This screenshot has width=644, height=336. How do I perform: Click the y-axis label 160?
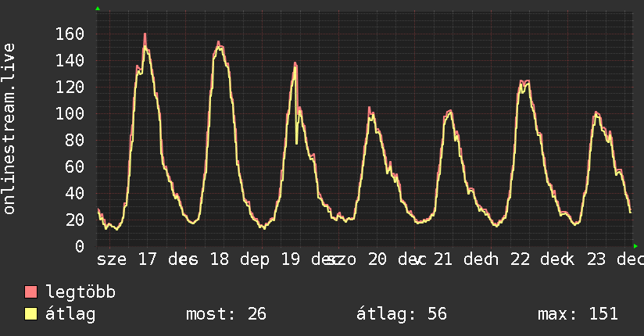pos(70,34)
